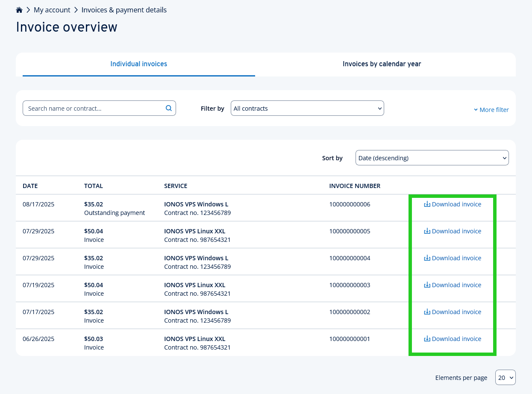Open 'My account' from the breadcrumb
Screen dimensions: 532x394
(x=52, y=9)
